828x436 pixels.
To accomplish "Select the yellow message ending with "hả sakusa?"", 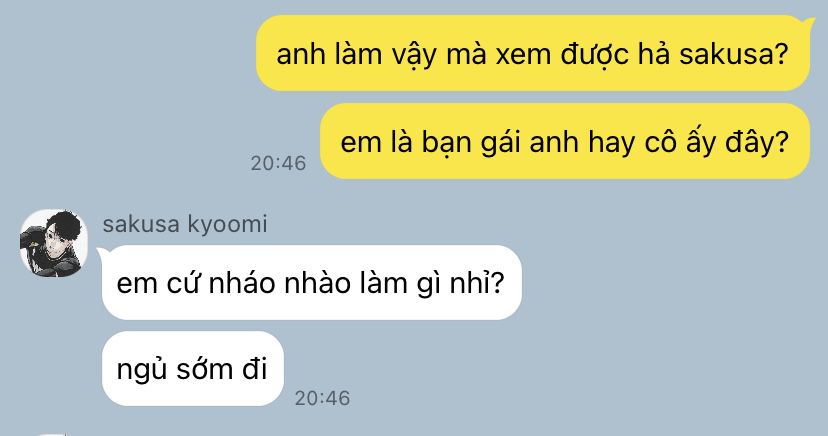I will 533,53.
